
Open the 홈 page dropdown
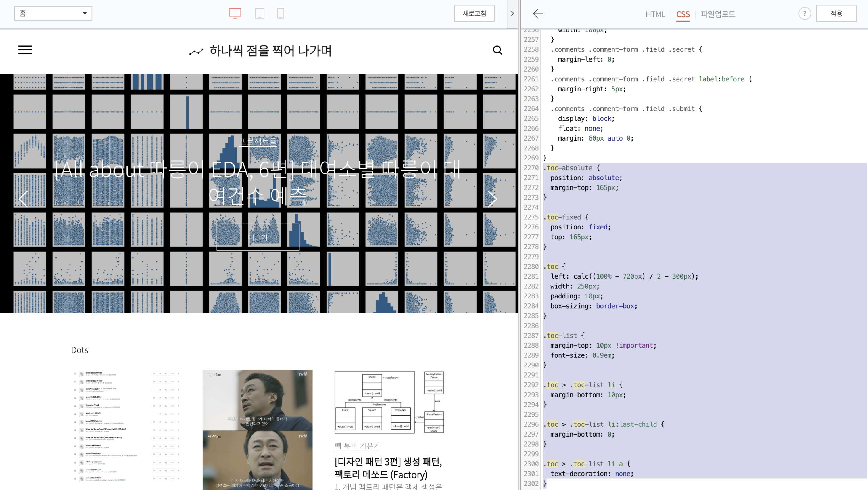[53, 14]
